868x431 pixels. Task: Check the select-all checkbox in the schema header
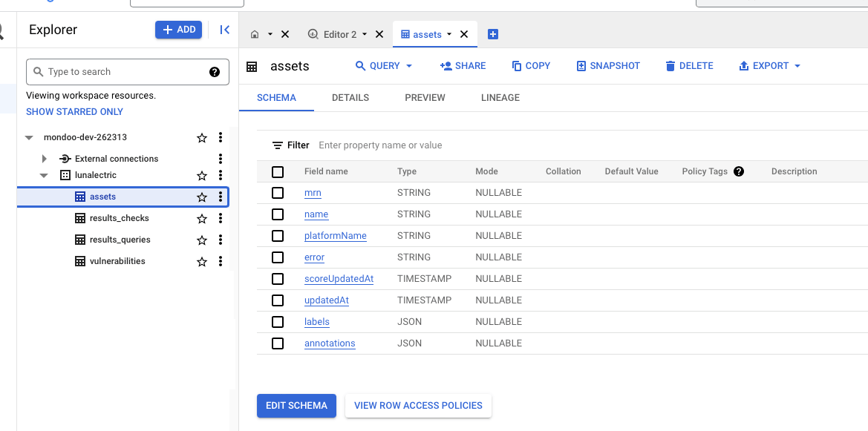278,171
